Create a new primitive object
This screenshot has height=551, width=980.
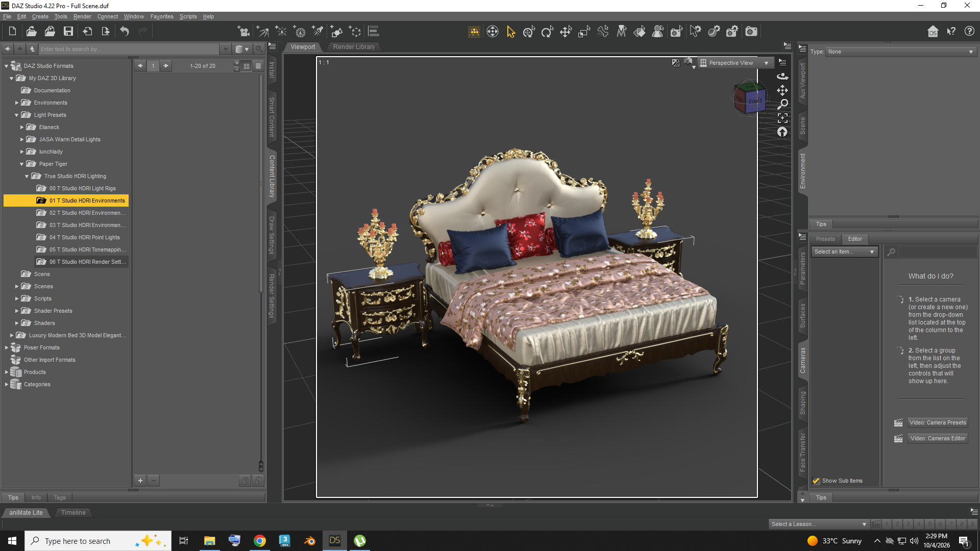coord(336,32)
